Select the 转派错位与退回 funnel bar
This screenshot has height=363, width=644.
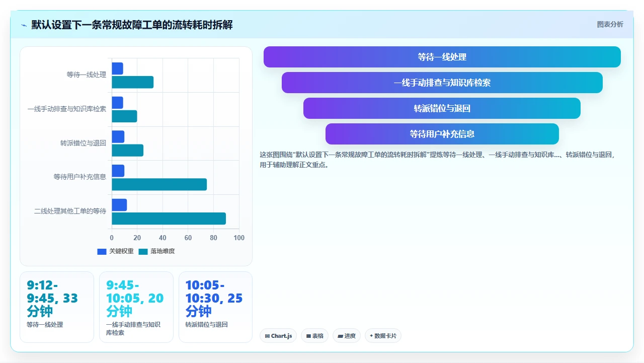click(442, 108)
